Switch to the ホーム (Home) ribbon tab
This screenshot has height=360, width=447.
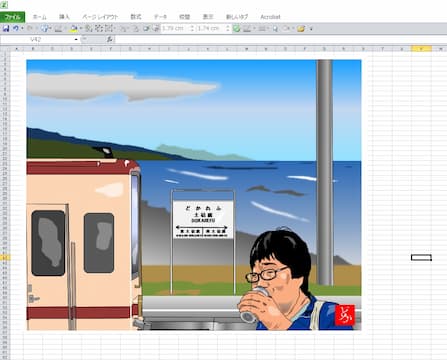pyautogui.click(x=40, y=17)
